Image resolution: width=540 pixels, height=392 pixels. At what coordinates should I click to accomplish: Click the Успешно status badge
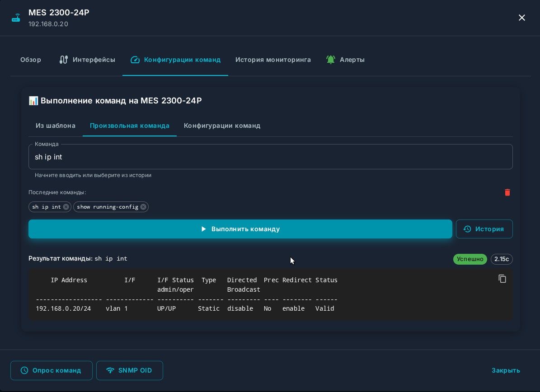pyautogui.click(x=470, y=259)
